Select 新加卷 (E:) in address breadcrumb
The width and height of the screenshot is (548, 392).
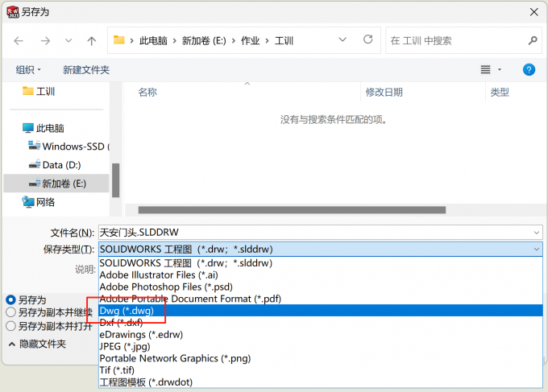coord(204,41)
